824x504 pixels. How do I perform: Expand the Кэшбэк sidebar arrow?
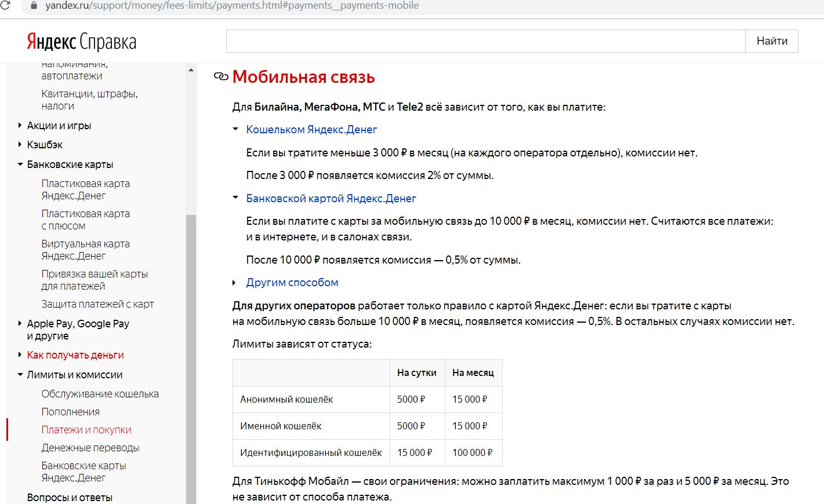[20, 144]
